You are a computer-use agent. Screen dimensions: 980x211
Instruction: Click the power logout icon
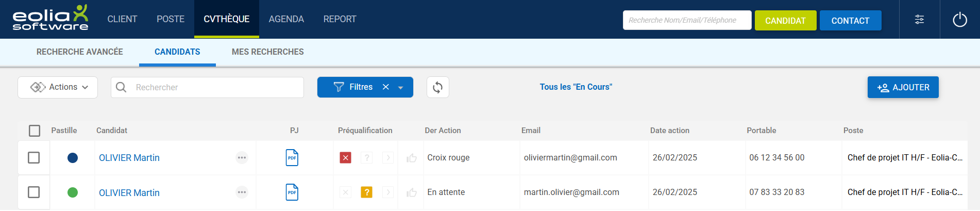point(959,20)
